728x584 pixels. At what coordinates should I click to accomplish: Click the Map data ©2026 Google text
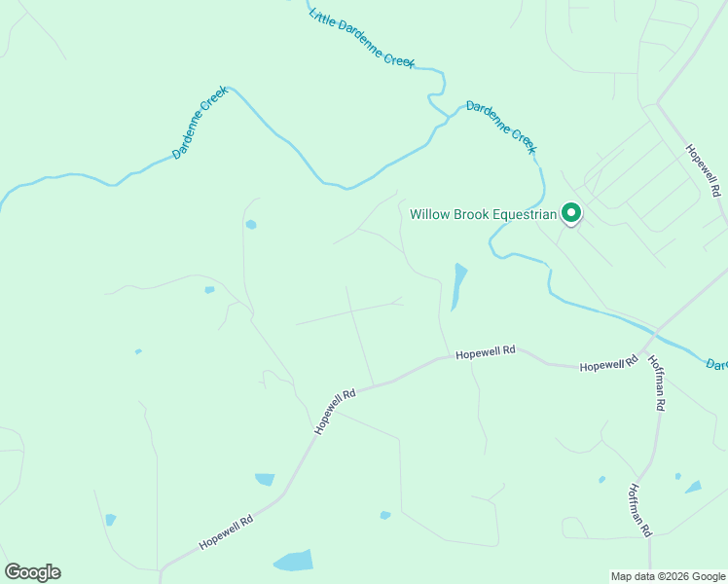coord(668,576)
